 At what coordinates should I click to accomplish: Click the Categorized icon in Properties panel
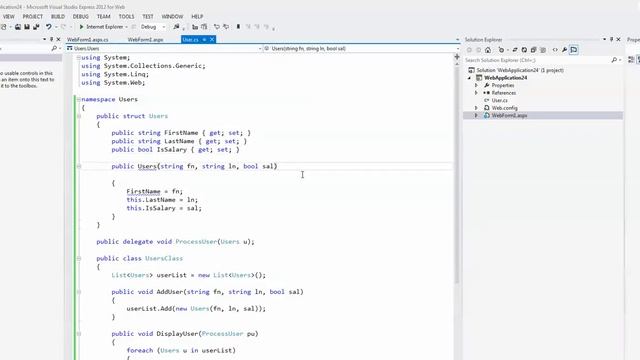point(631,60)
